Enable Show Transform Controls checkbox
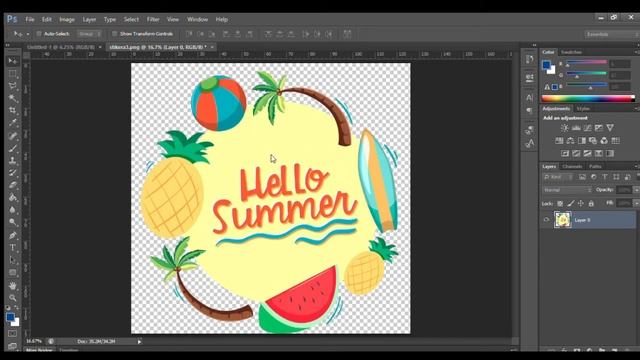 [115, 34]
